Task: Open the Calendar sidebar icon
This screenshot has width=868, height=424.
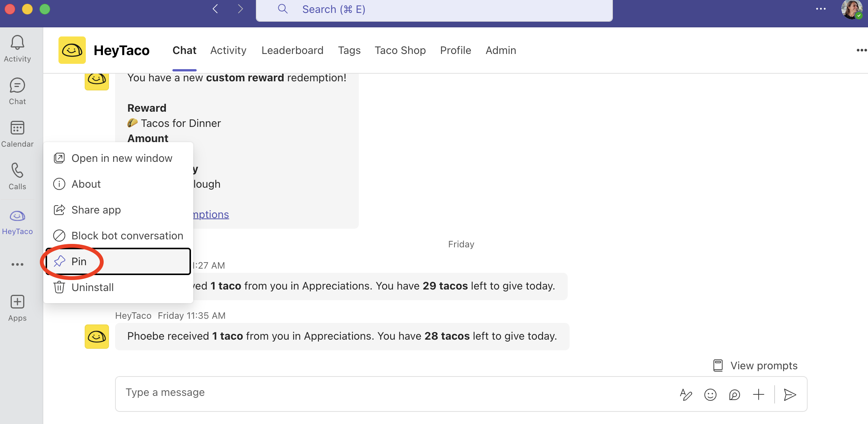Action: point(17,134)
